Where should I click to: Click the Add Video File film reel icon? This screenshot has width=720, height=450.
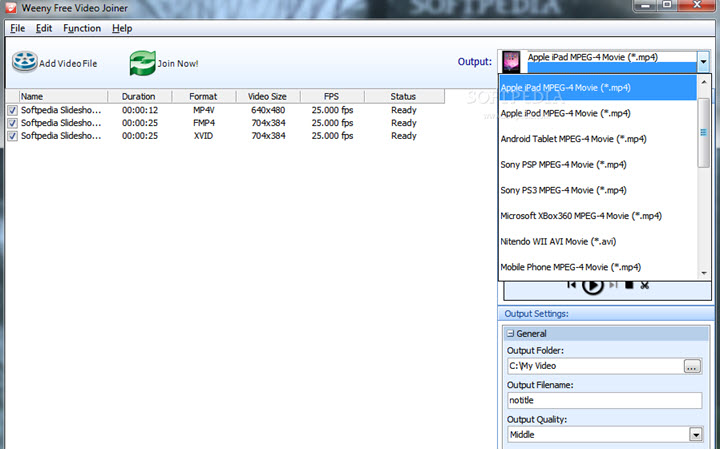[24, 62]
